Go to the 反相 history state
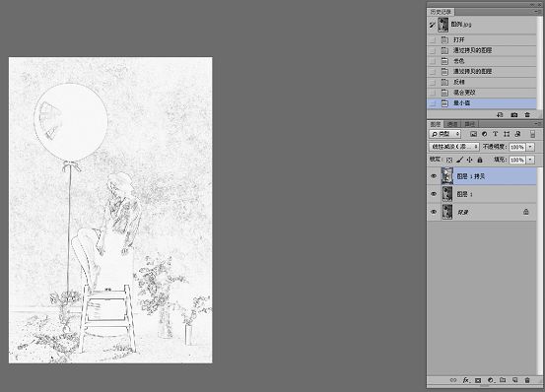The image size is (545, 392). point(481,83)
